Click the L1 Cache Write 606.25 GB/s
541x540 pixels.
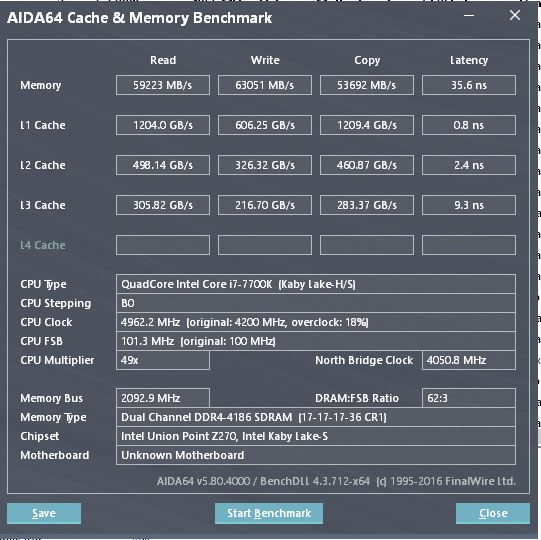(x=265, y=125)
